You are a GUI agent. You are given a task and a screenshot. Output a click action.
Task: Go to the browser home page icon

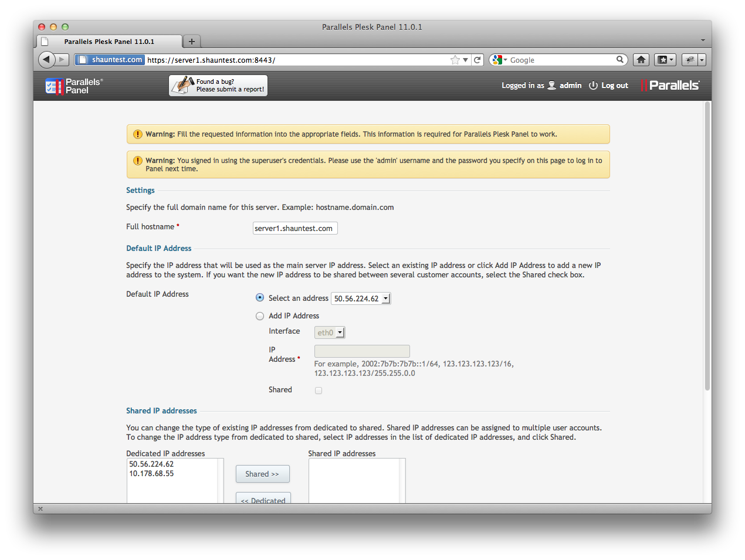coord(641,60)
